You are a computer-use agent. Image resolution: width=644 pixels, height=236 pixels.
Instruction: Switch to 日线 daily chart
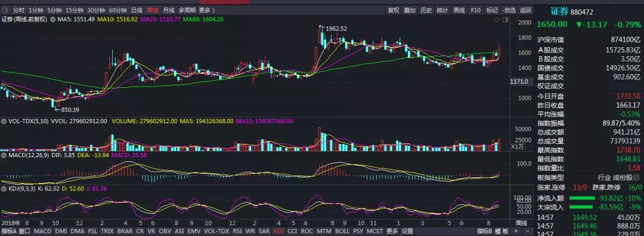tap(137, 10)
